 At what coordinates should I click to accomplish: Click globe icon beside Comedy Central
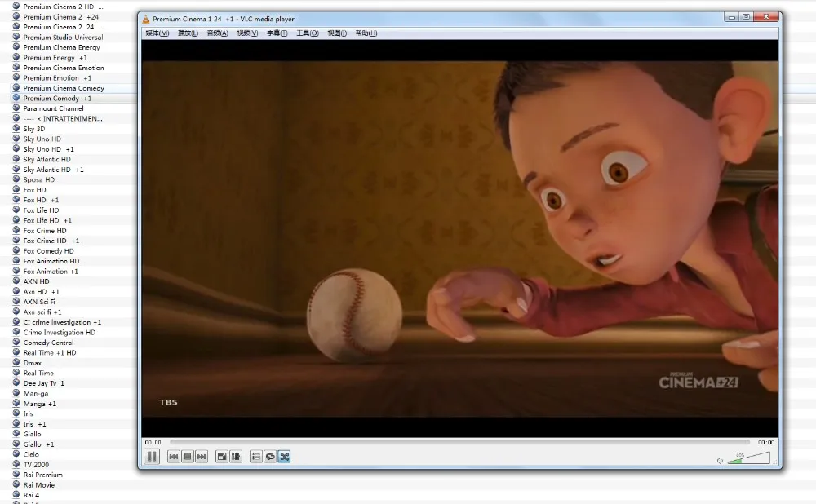(16, 343)
